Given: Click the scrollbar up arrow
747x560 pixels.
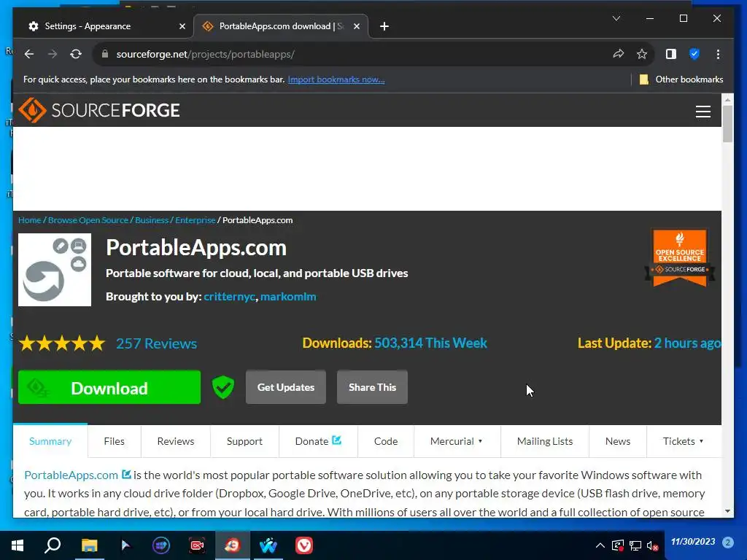Looking at the screenshot, I should [727, 100].
